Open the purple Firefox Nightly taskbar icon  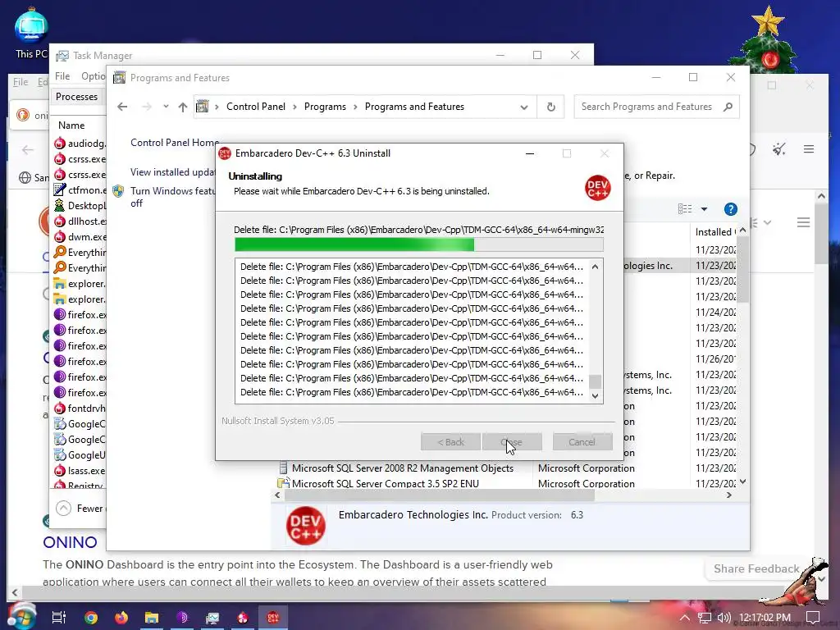point(182,618)
